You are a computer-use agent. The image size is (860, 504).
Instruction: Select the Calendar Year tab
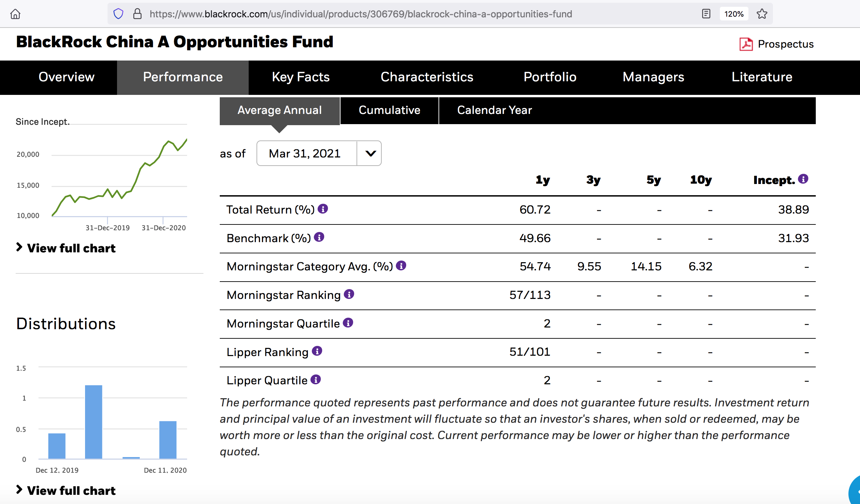point(494,110)
